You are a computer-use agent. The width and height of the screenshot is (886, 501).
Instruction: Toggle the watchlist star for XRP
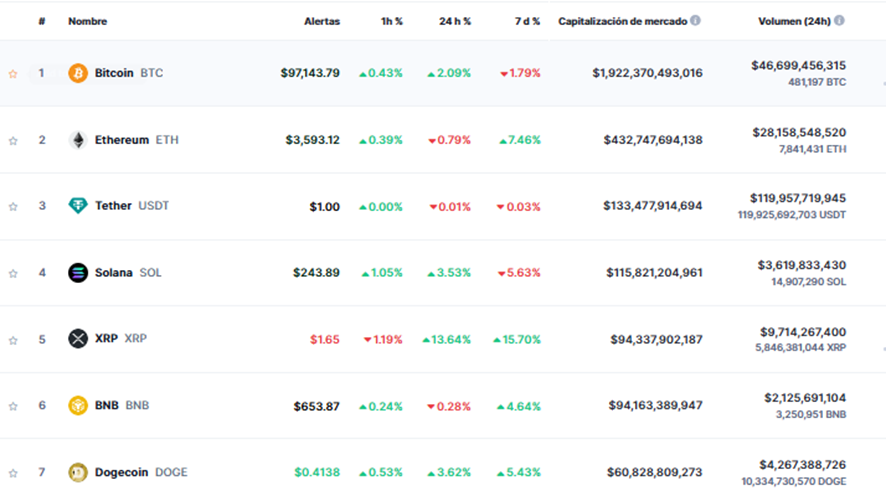click(13, 340)
